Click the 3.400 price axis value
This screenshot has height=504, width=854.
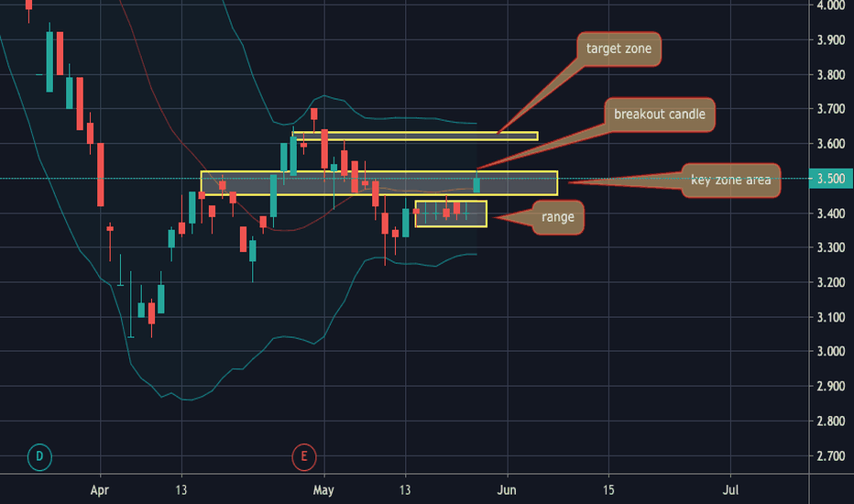831,213
